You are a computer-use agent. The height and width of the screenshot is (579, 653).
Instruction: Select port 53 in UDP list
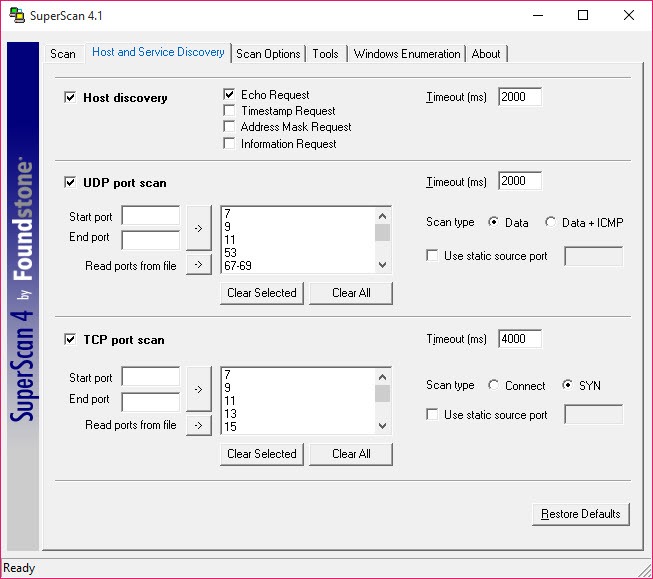[x=298, y=252]
